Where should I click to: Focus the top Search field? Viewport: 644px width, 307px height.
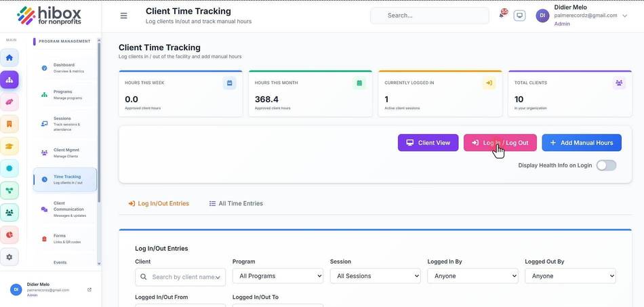tap(430, 16)
